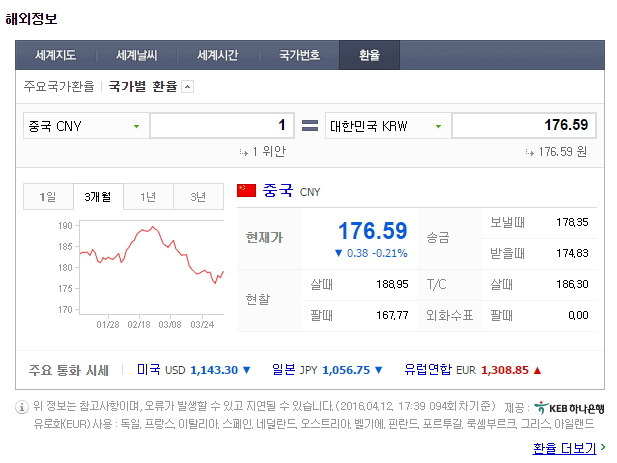The height and width of the screenshot is (463, 617).
Task: Switch the chart to 3년
Action: 198,197
